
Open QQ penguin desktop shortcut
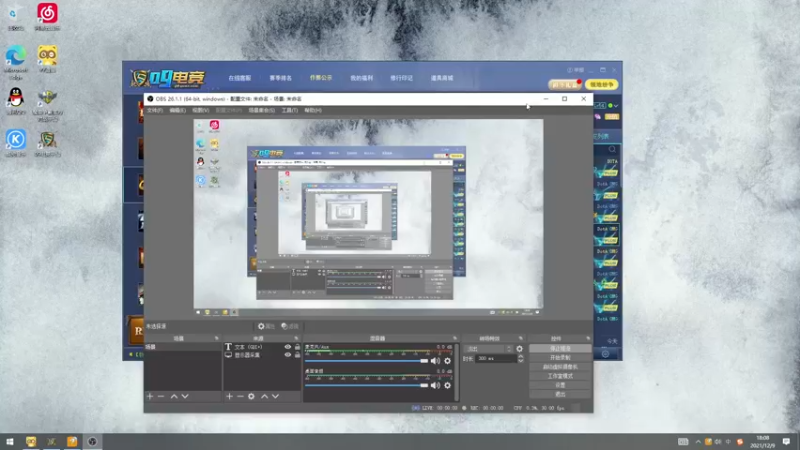16,101
